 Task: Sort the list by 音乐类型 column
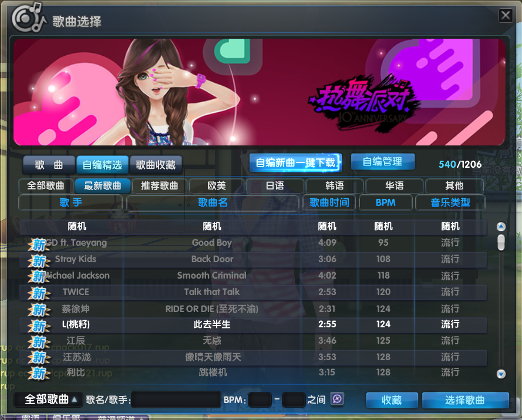click(x=450, y=202)
